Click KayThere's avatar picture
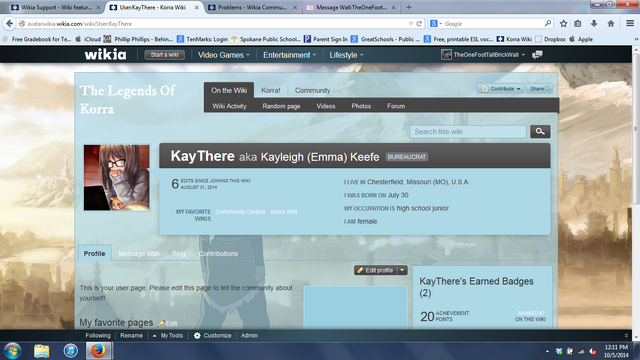 tap(117, 178)
